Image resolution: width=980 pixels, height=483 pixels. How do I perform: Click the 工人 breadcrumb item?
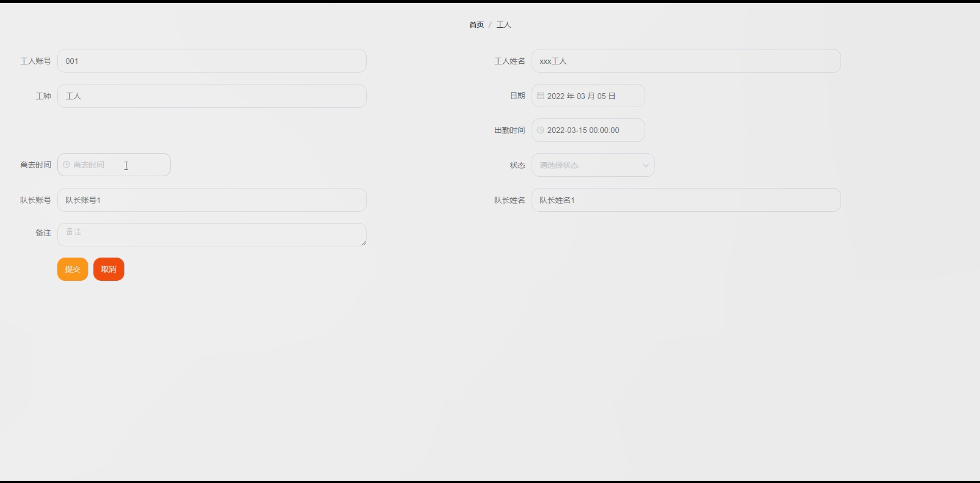click(503, 25)
